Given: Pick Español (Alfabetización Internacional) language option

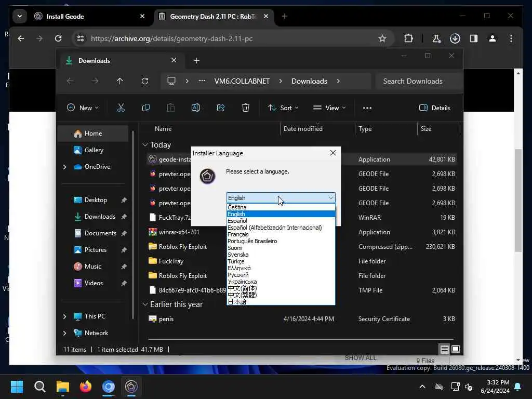Looking at the screenshot, I should pos(281,228).
